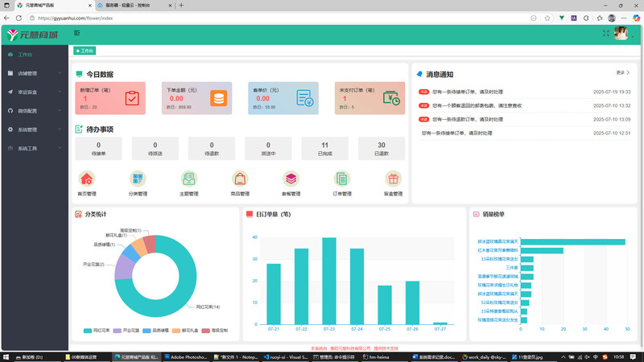The width and height of the screenshot is (644, 362).
Task: Click the browser back arrow
Action: (6, 18)
